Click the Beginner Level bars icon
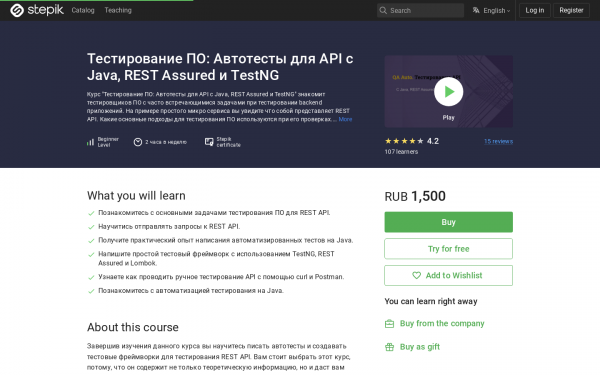 [x=90, y=142]
